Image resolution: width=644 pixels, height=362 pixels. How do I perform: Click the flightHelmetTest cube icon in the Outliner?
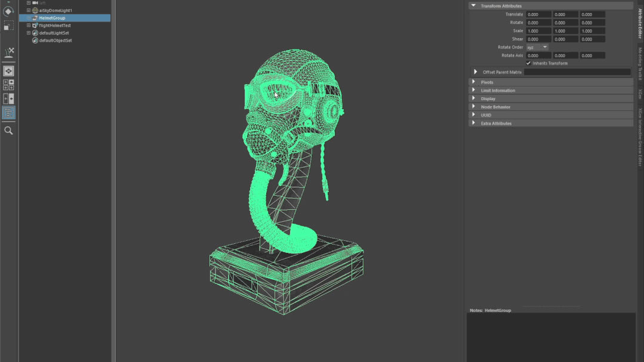[x=35, y=26]
